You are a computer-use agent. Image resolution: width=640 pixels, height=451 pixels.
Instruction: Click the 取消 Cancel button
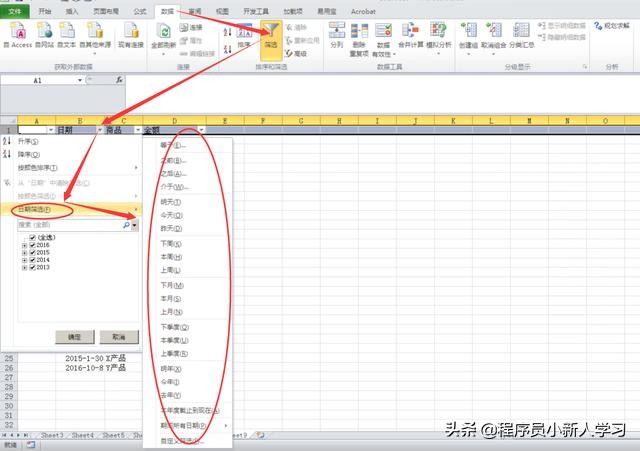[x=119, y=337]
